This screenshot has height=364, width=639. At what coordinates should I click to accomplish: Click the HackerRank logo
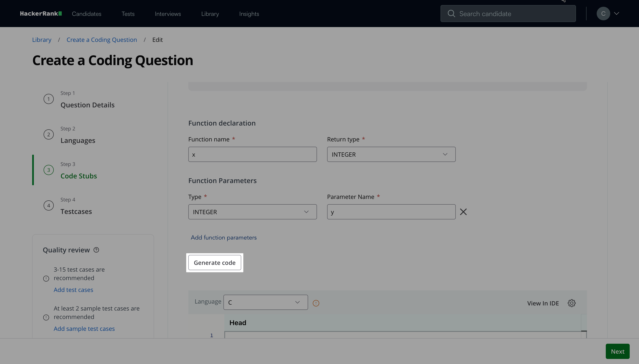pyautogui.click(x=41, y=14)
